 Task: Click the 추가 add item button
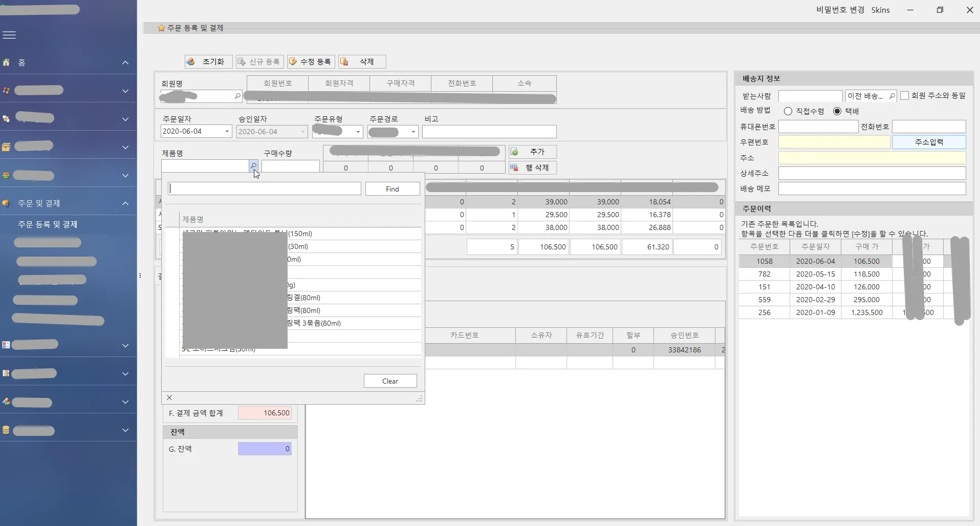(532, 152)
